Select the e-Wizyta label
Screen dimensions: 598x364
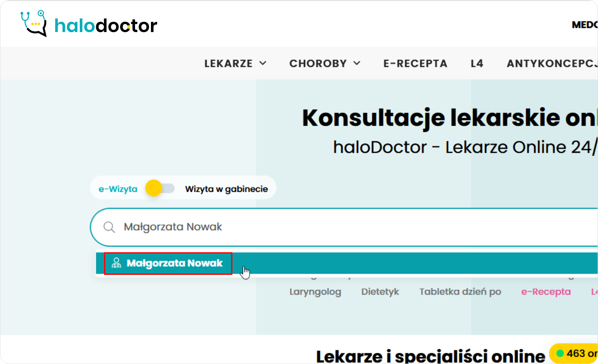118,189
